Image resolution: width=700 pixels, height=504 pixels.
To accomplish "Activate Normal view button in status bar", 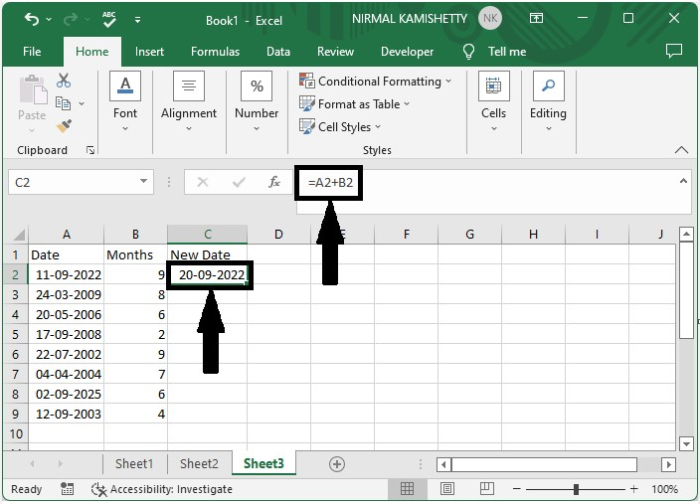I will [407, 489].
